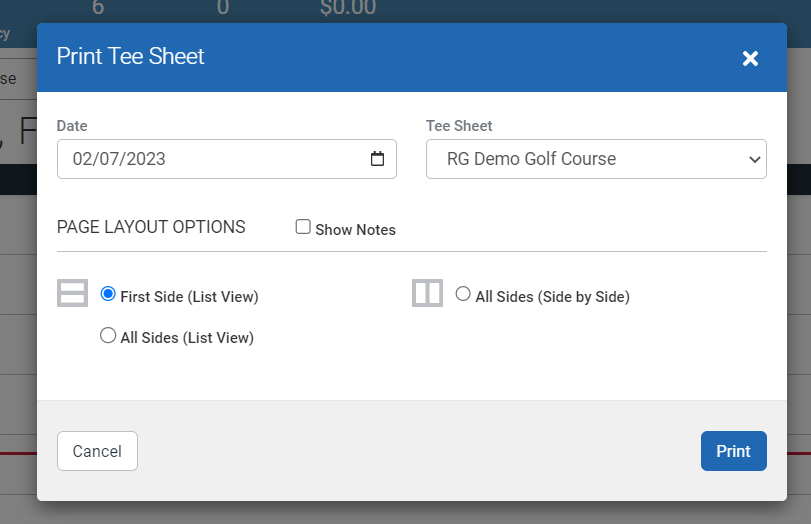Select the day segment in the date field
811x524 pixels.
click(108, 159)
